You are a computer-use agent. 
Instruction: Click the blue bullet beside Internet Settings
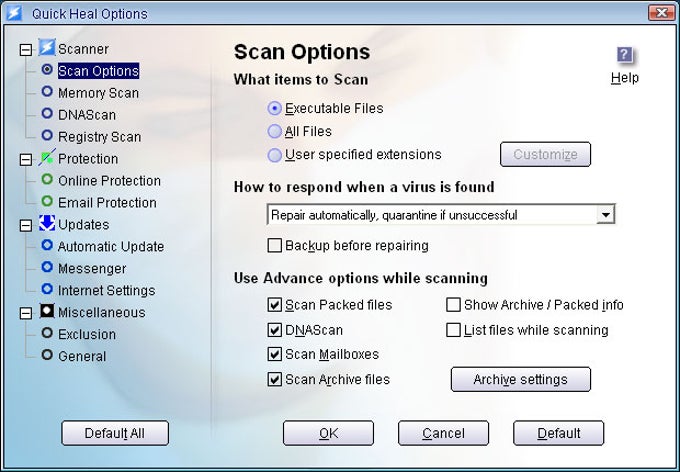pos(47,289)
